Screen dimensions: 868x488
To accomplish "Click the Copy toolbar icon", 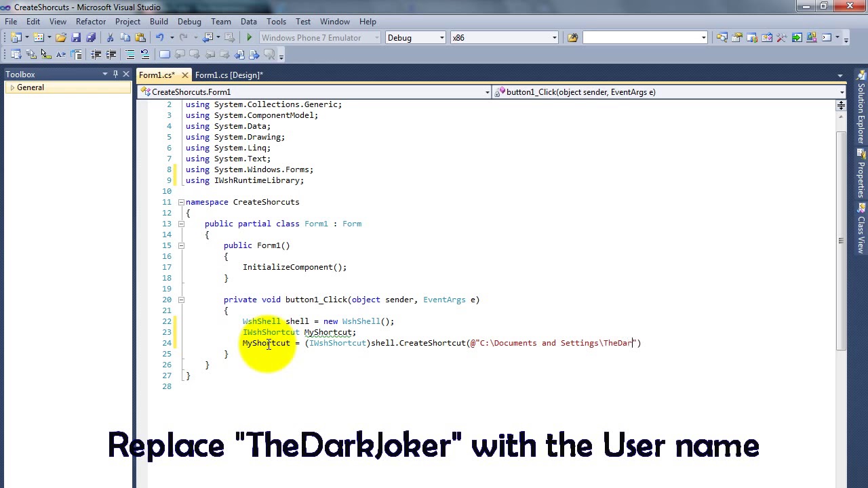I will pos(125,38).
